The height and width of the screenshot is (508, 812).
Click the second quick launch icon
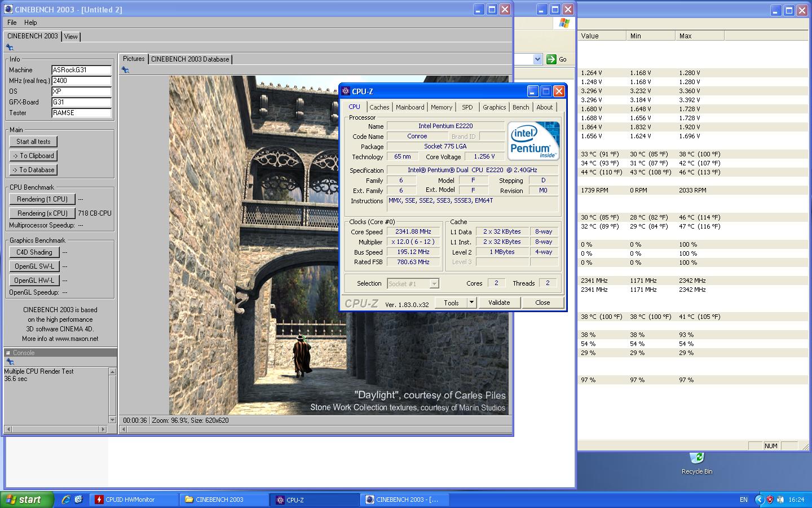(x=79, y=500)
